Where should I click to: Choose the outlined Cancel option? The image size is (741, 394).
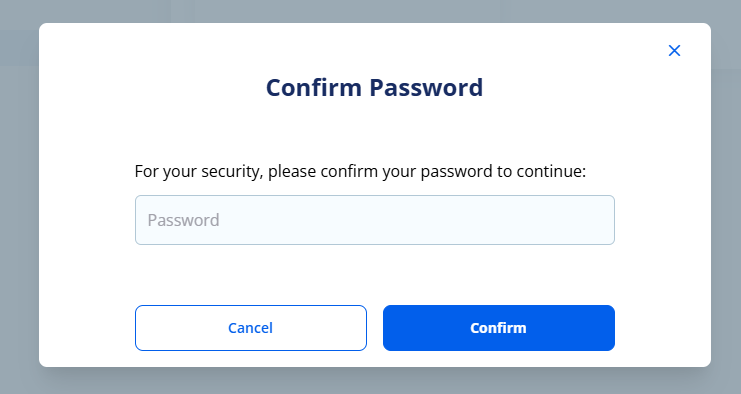251,328
